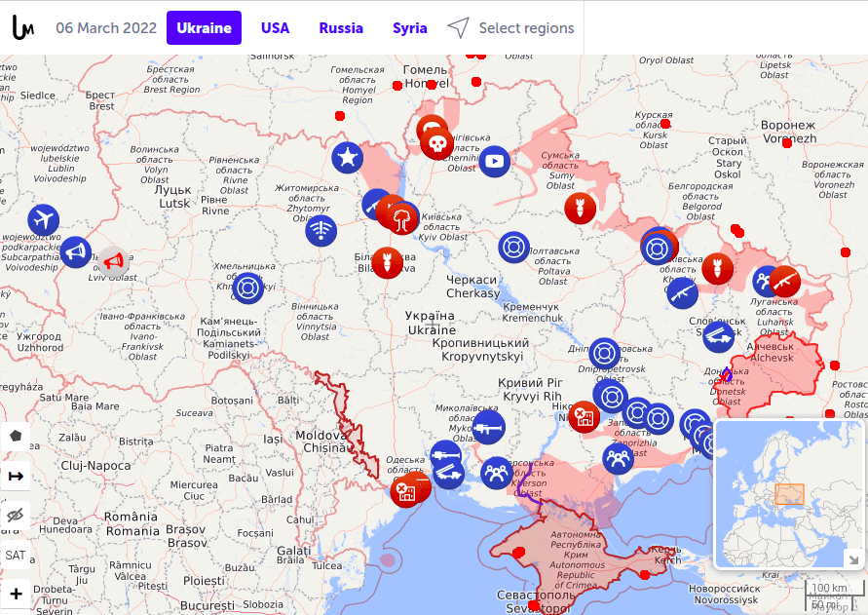Click the Liveuamap logo
Screen dimensions: 868x615
coord(20,27)
